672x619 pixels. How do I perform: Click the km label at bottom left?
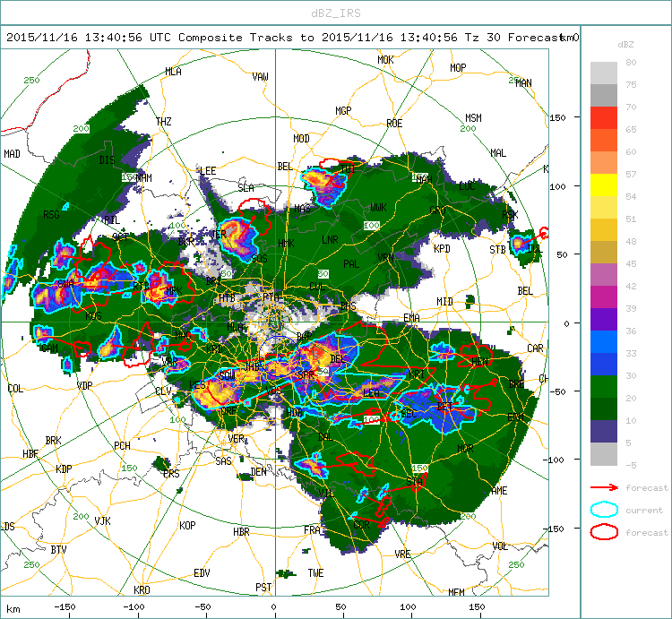click(13, 609)
